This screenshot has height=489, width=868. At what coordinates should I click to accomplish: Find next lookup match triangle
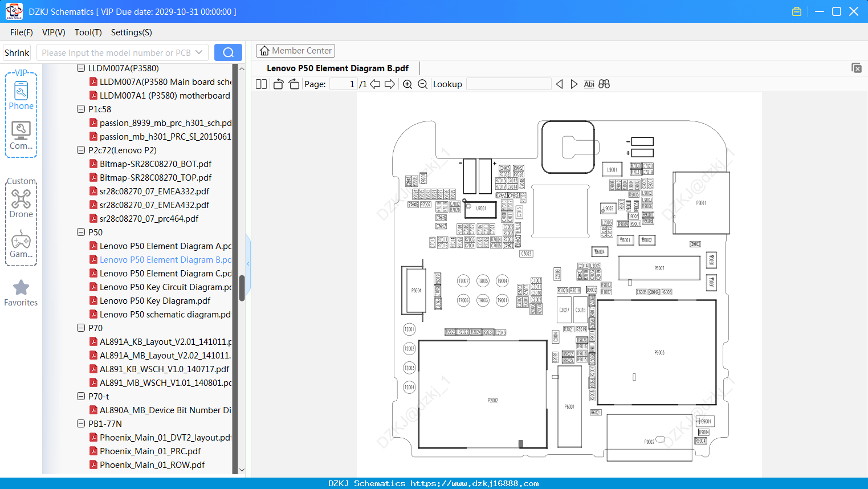click(574, 84)
